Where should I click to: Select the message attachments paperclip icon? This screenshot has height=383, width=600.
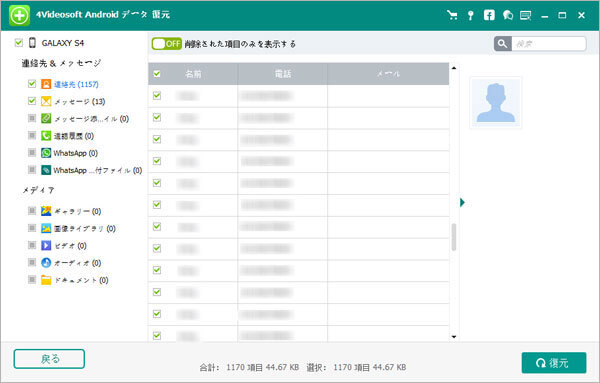(46, 119)
